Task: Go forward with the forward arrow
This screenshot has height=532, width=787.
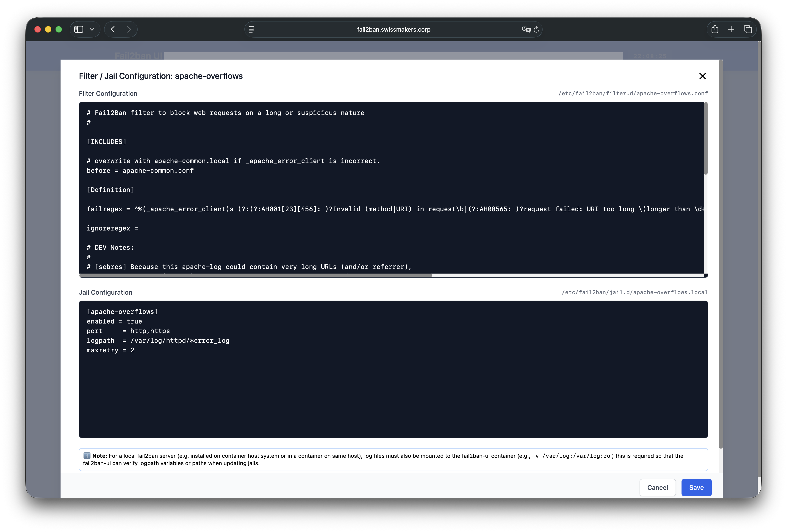Action: pyautogui.click(x=129, y=30)
